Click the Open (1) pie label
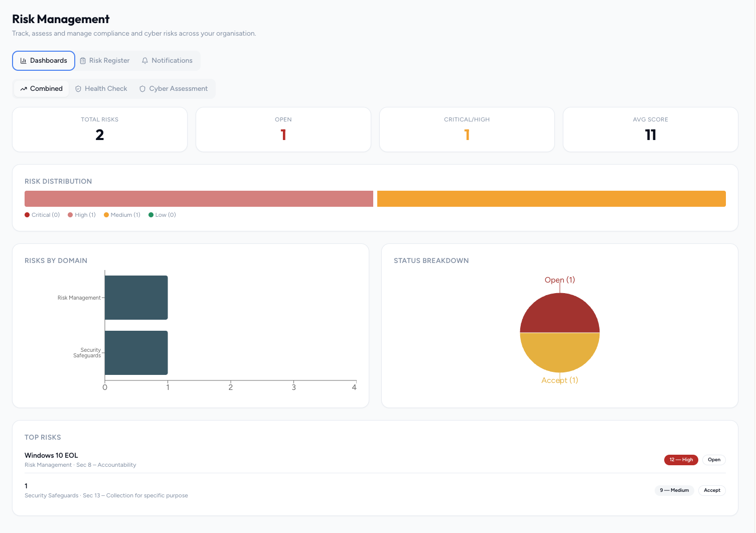Viewport: 756px width, 533px height. [x=560, y=280]
